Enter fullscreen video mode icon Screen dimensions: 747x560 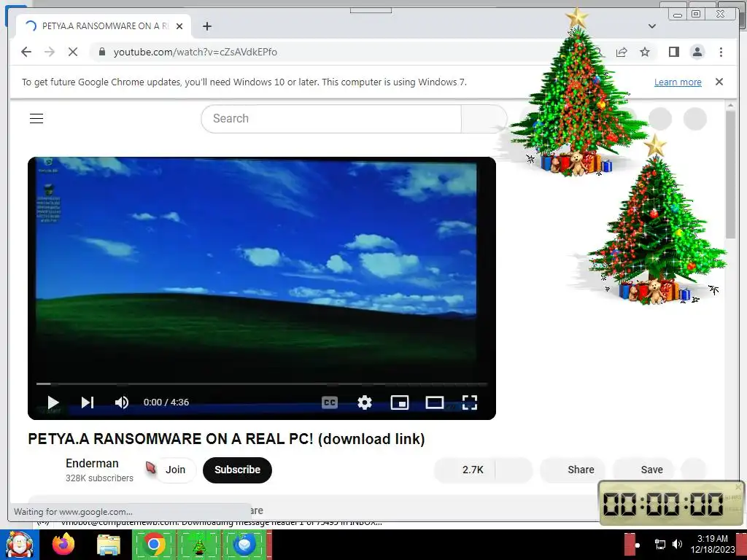(469, 402)
